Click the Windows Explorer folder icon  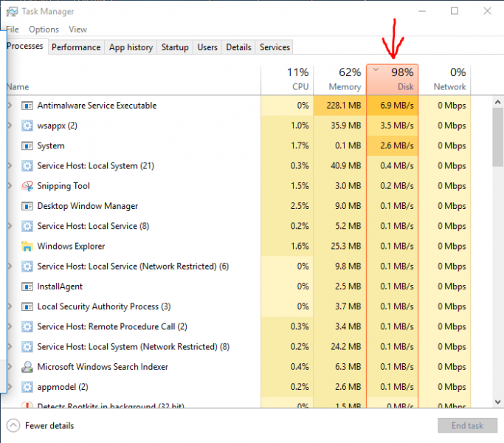(x=28, y=247)
